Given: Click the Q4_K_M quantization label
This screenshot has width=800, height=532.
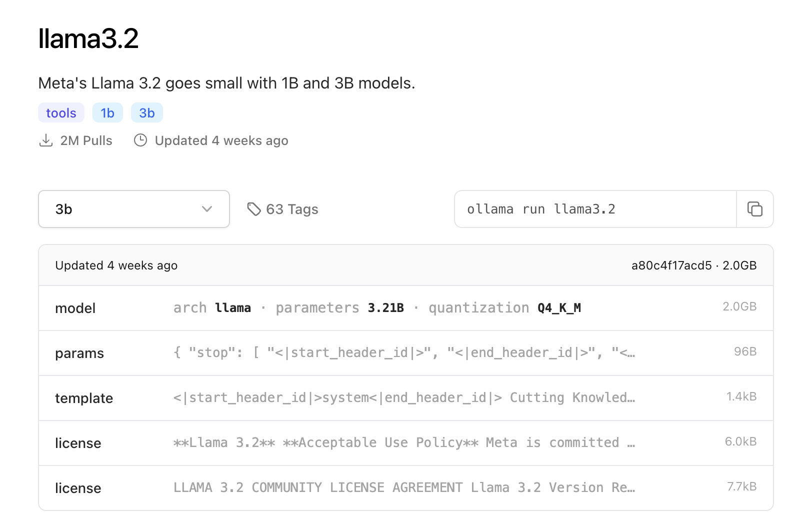Looking at the screenshot, I should (x=559, y=308).
